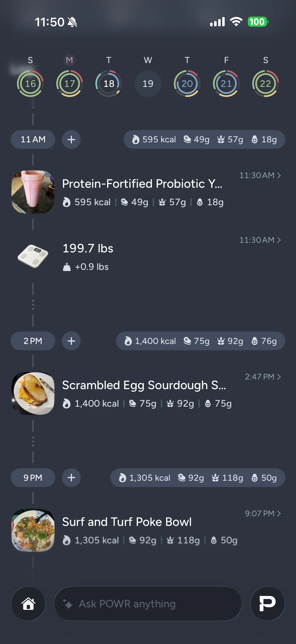This screenshot has height=644, width=296.
Task: Focus the Ask POWR anything field
Action: (x=148, y=604)
